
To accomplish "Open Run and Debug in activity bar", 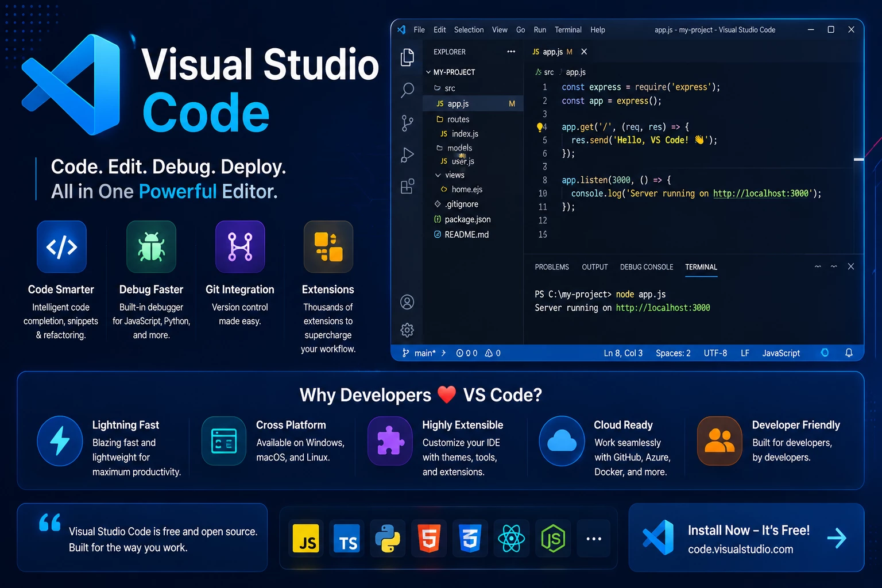I will (407, 155).
